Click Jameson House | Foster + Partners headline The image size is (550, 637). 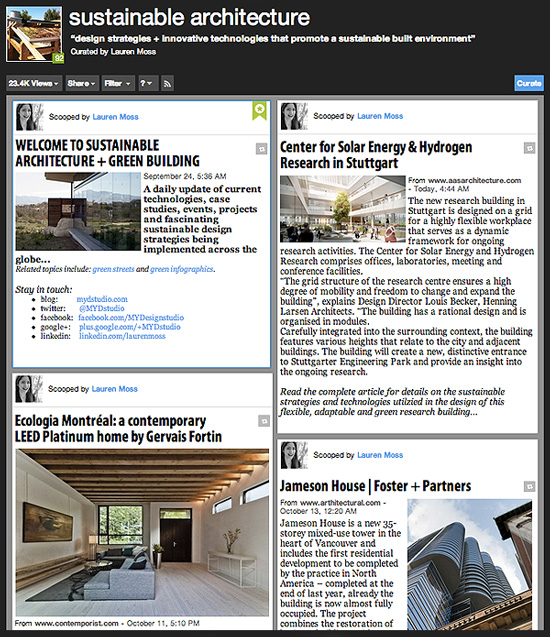tap(375, 486)
